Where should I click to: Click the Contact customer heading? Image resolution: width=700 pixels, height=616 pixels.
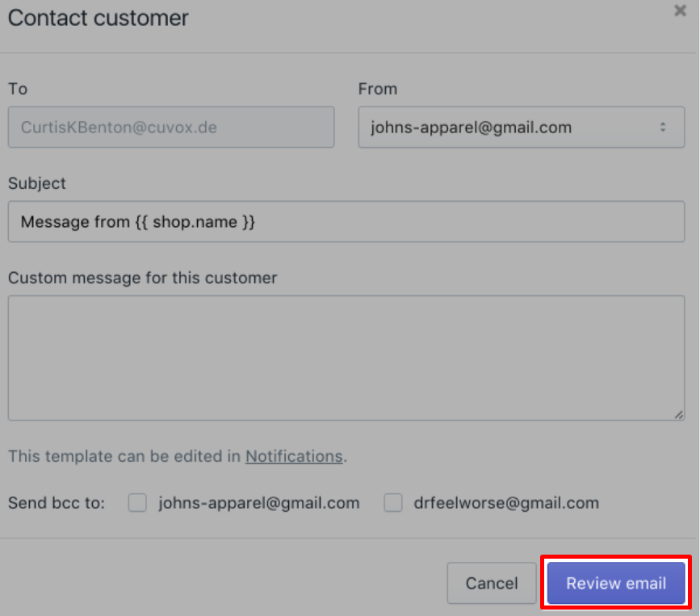99,18
